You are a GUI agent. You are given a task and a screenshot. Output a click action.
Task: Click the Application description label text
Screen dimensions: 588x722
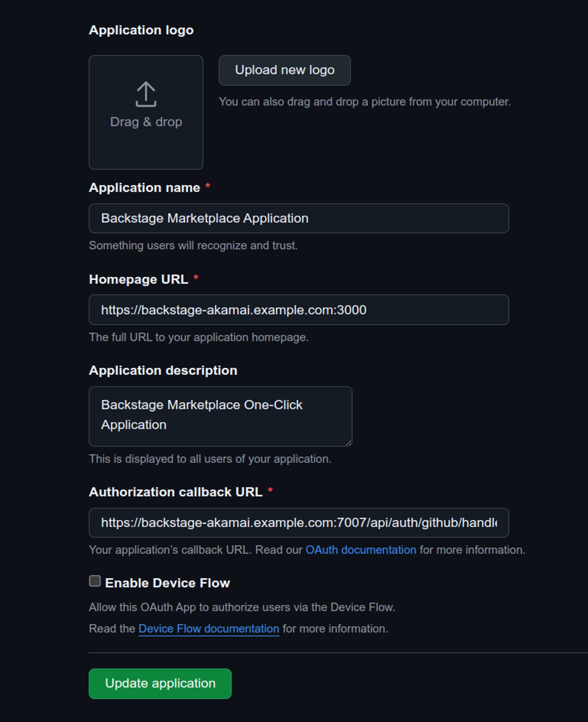pos(163,369)
